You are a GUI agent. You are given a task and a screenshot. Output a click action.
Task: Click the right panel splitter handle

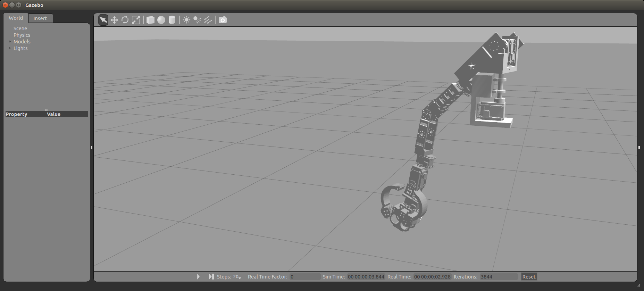point(639,148)
